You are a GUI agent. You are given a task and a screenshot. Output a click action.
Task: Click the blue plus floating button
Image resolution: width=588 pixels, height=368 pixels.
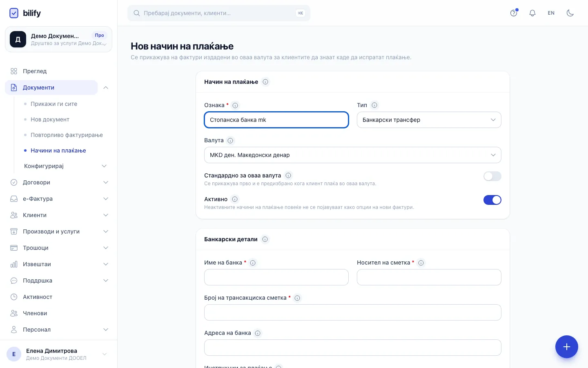coord(567,347)
